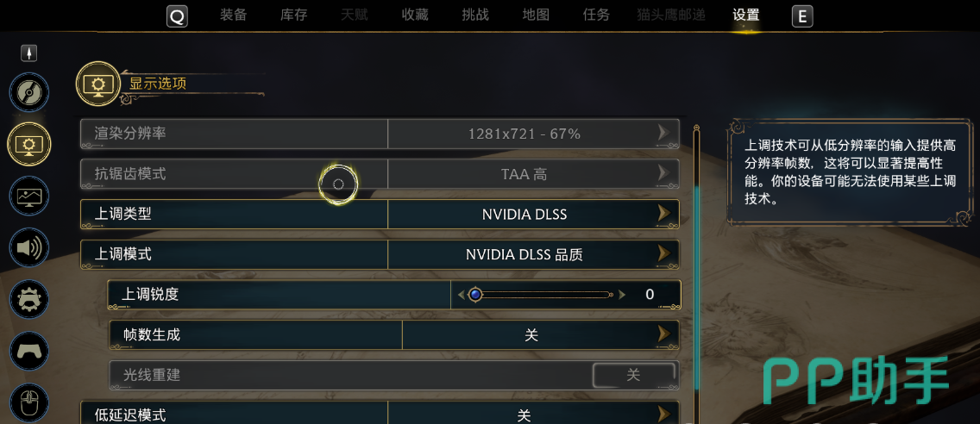Open the disc-shaped settings category in sidebar

(x=29, y=93)
